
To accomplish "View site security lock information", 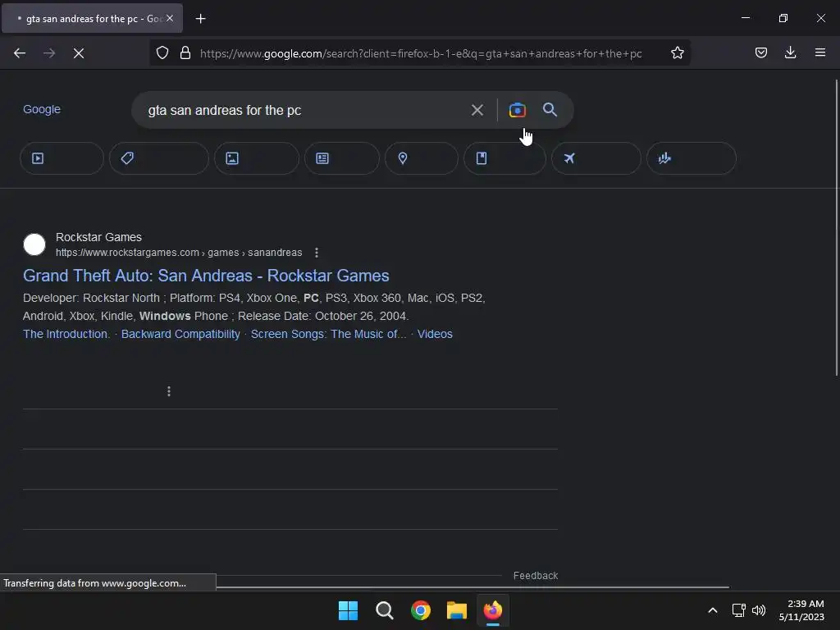I will (185, 52).
